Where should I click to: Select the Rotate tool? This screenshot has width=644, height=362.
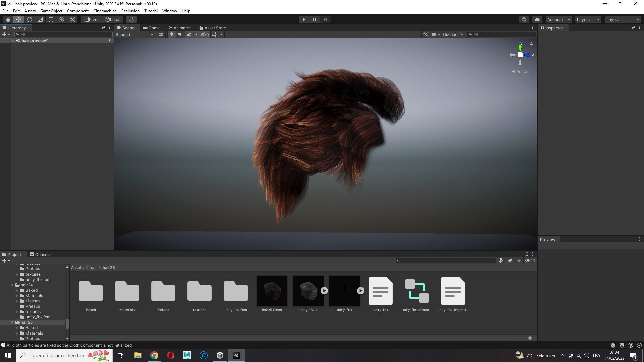click(30, 19)
